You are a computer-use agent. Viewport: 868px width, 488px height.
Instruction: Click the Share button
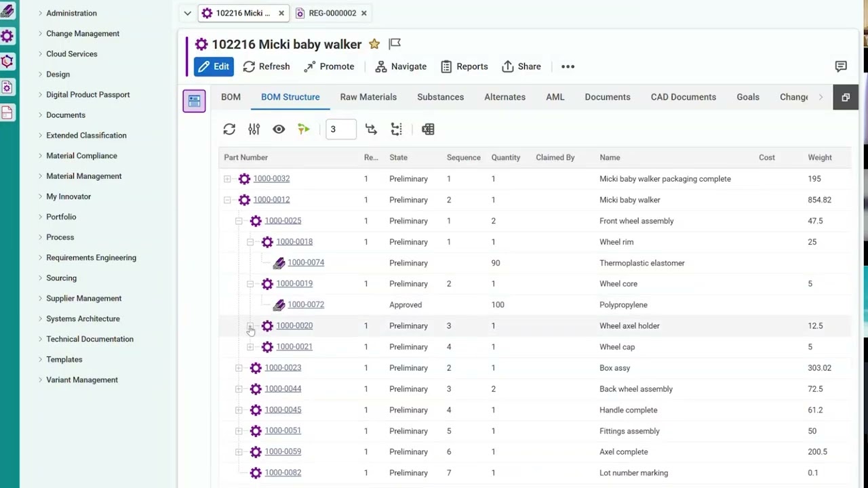point(521,66)
